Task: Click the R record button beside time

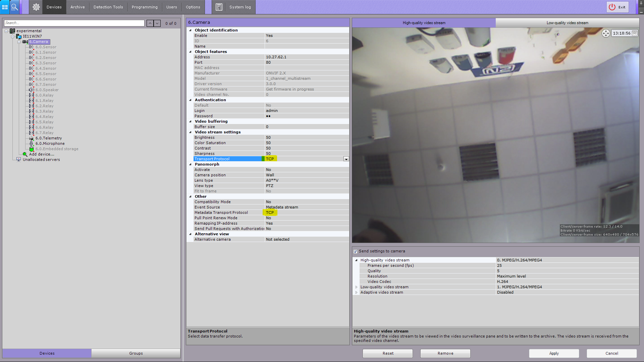Action: tap(635, 33)
